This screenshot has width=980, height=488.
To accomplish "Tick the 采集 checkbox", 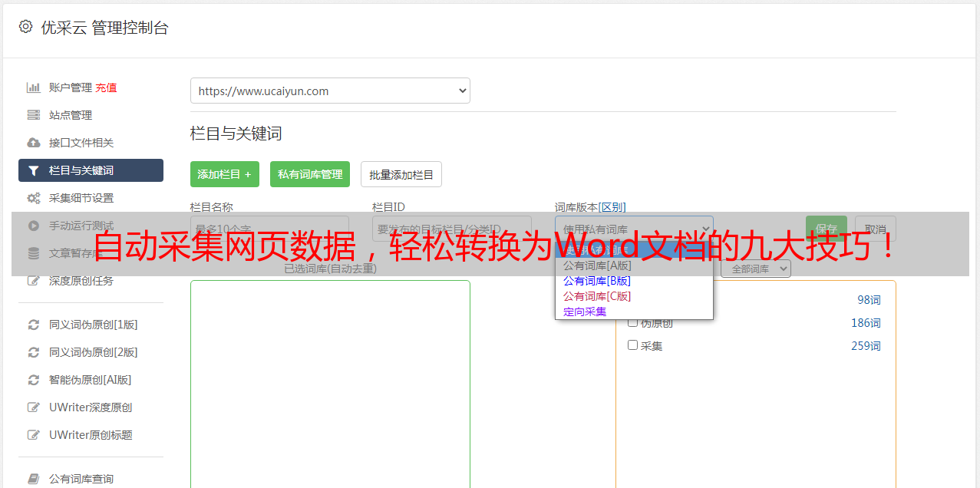I will tap(633, 345).
